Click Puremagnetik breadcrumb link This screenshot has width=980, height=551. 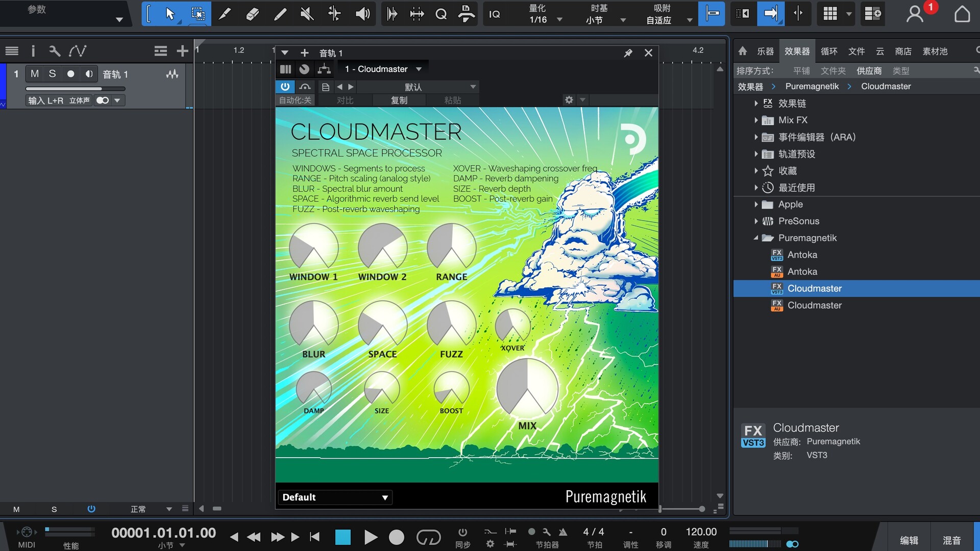coord(812,86)
